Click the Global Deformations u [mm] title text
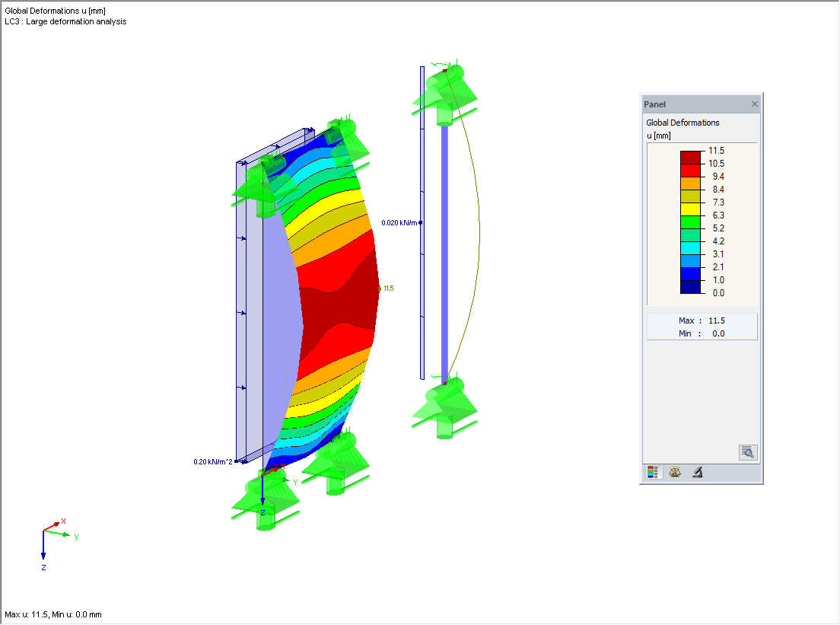Image resolution: width=840 pixels, height=625 pixels. click(56, 11)
